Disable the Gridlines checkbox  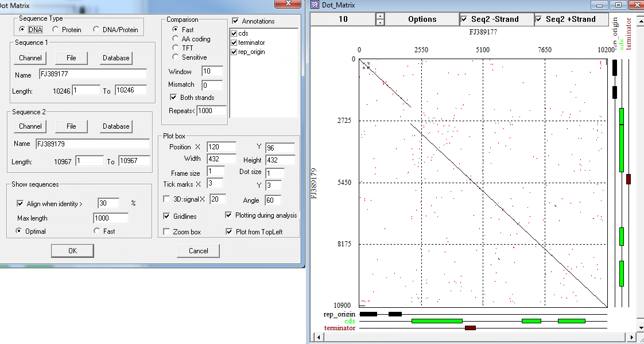click(x=166, y=216)
